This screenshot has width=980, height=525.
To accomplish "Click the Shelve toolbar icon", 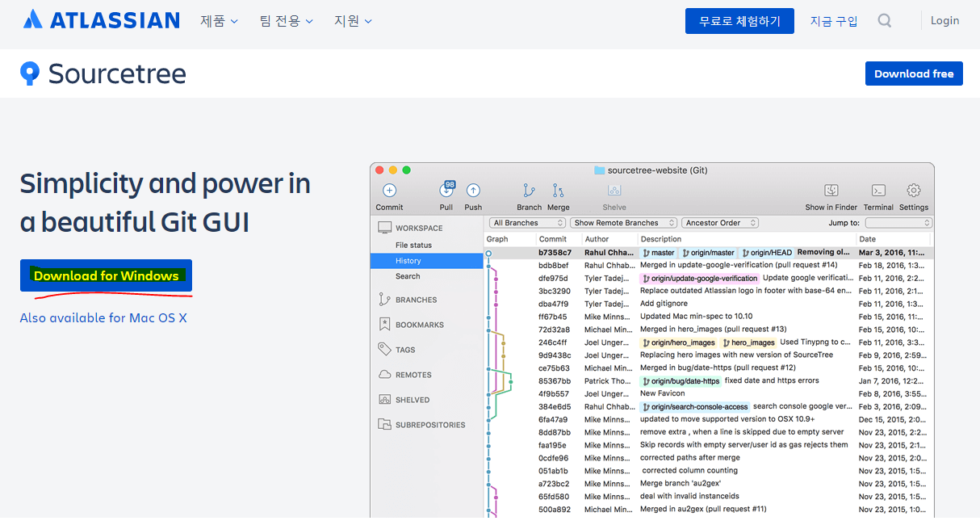I will pyautogui.click(x=614, y=191).
